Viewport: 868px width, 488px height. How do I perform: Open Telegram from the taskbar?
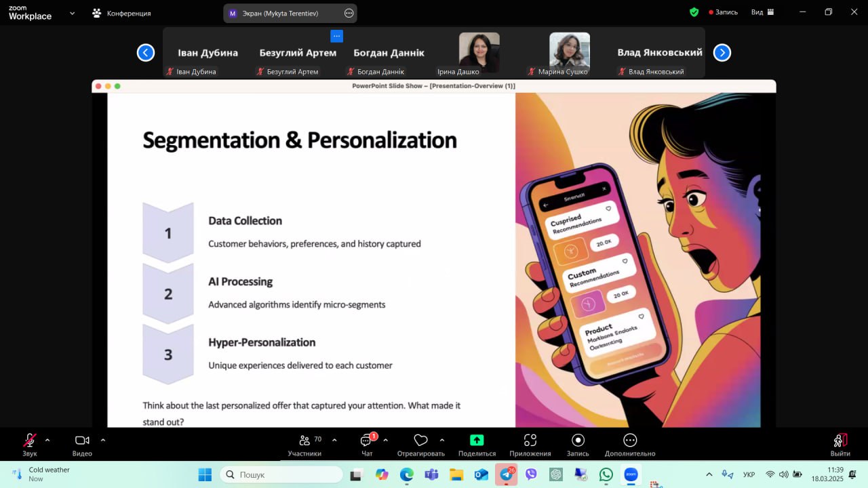tap(506, 474)
